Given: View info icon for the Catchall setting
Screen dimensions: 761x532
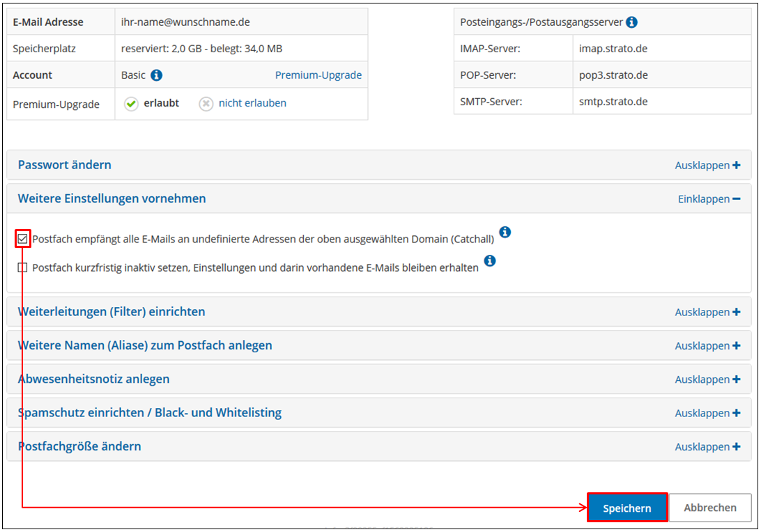Looking at the screenshot, I should tap(505, 233).
